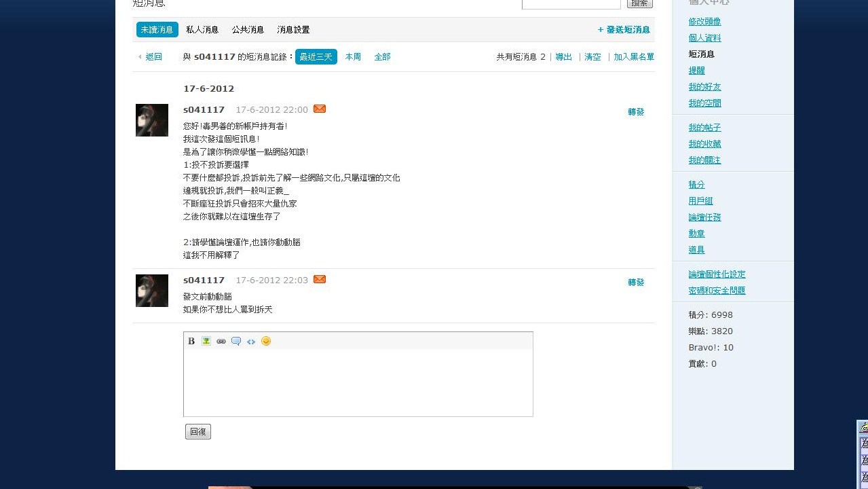The width and height of the screenshot is (868, 489).
Task: Click the insert link chain icon
Action: pyautogui.click(x=221, y=341)
